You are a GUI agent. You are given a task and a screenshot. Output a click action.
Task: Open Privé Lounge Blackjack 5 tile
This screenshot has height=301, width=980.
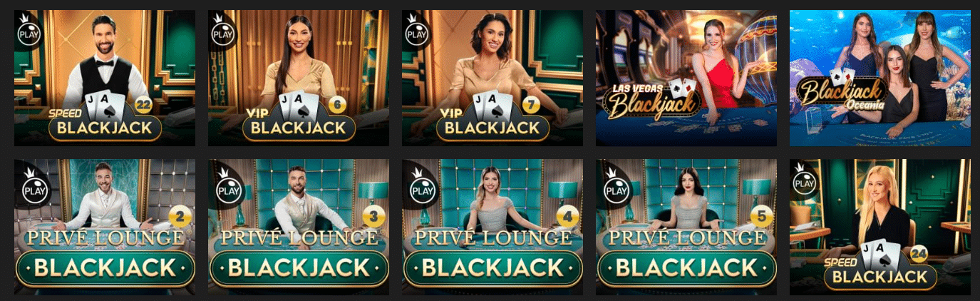coord(686,227)
